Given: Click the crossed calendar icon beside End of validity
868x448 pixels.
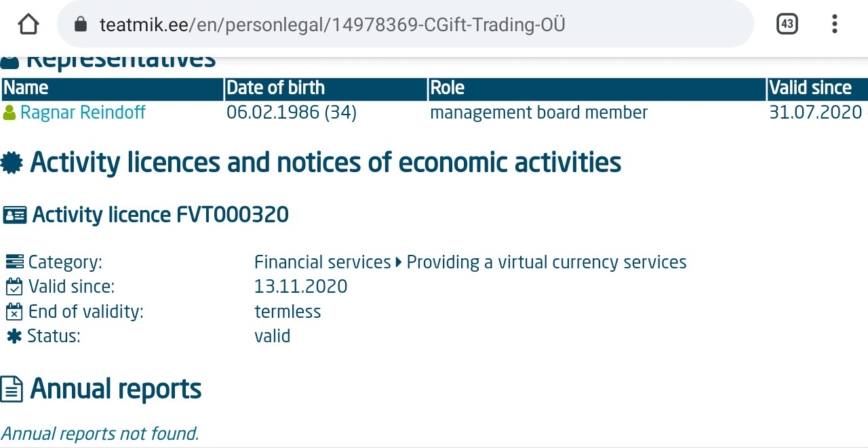Looking at the screenshot, I should tap(12, 311).
